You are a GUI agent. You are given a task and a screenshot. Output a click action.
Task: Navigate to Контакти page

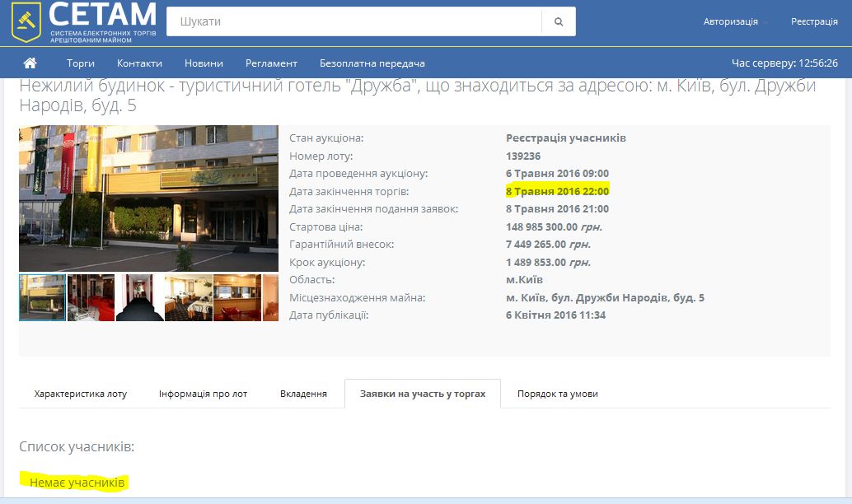(x=139, y=63)
